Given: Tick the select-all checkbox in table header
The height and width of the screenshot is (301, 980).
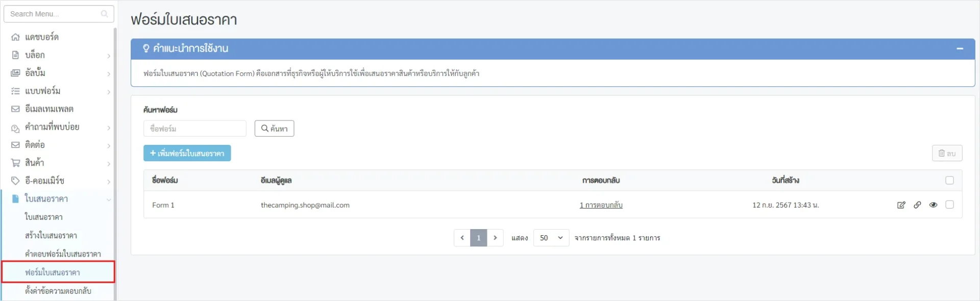Looking at the screenshot, I should tap(949, 181).
